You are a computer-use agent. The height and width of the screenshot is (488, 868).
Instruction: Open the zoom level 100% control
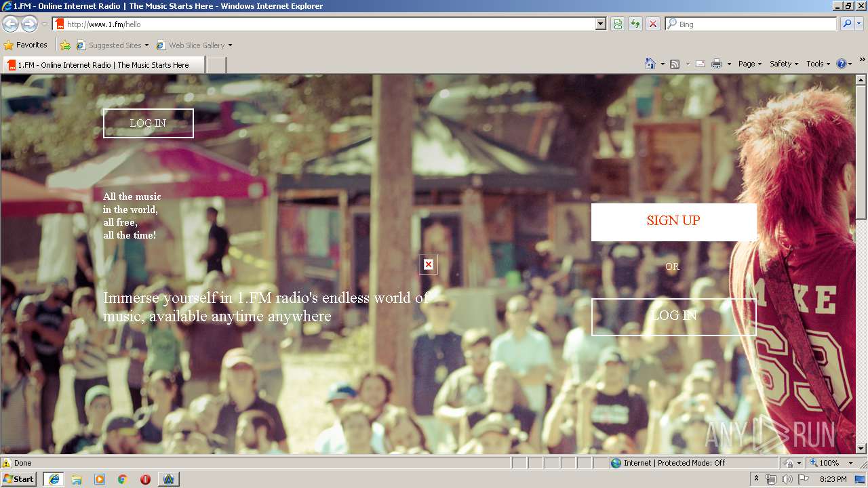(x=824, y=463)
